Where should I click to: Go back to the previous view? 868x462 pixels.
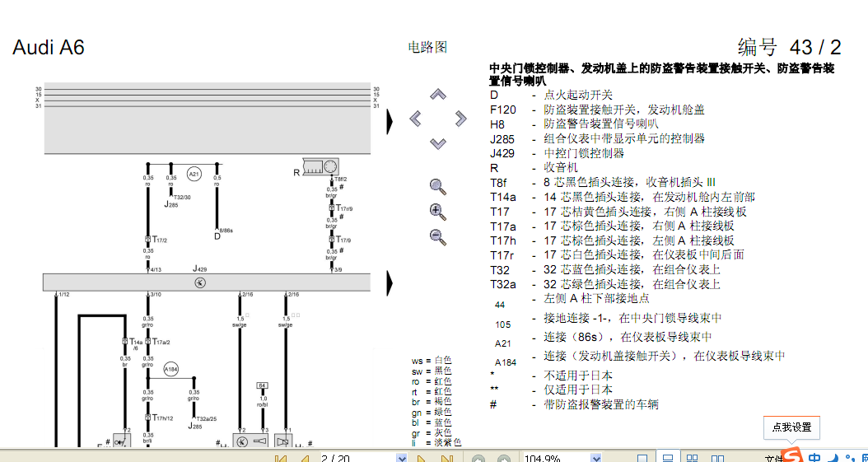point(478,459)
